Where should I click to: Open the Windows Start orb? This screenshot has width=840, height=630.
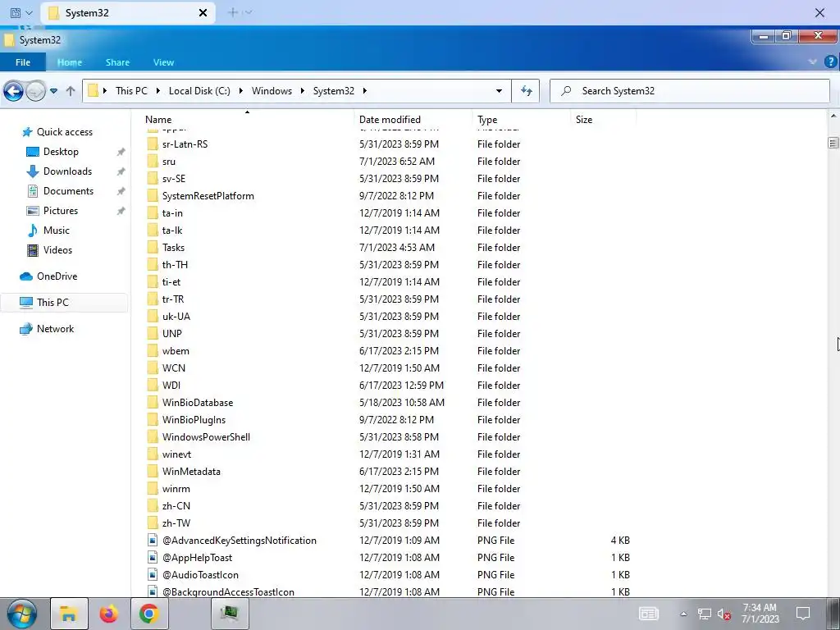(22, 614)
